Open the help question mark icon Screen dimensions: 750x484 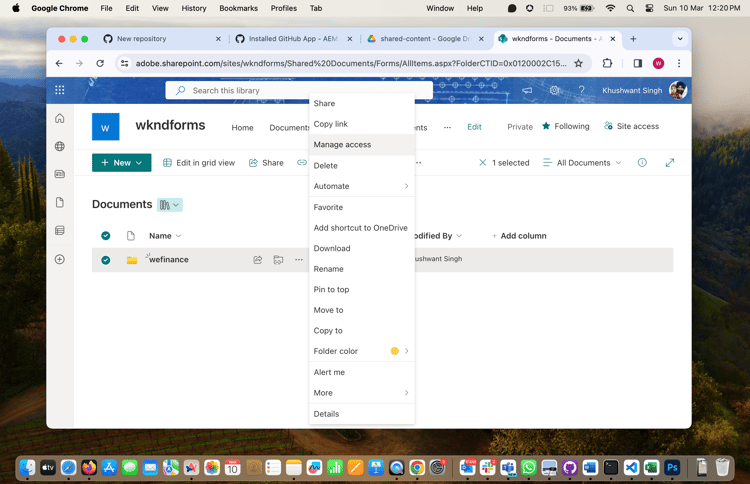(582, 90)
